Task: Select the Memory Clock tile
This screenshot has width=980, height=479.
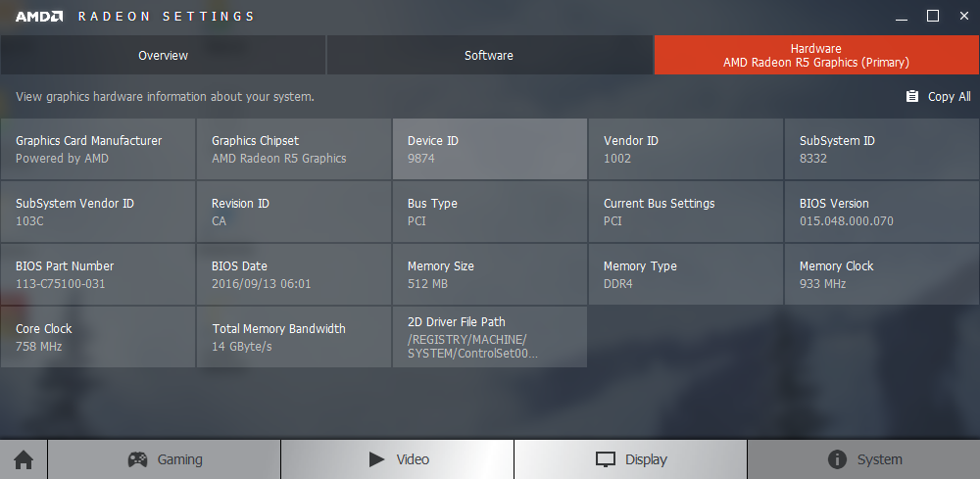Action: click(x=882, y=274)
